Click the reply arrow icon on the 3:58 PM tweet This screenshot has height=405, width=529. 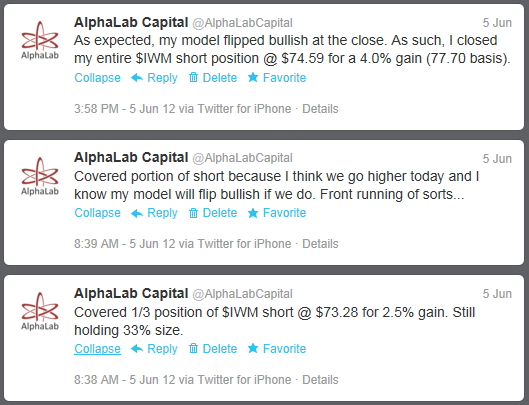coord(137,78)
